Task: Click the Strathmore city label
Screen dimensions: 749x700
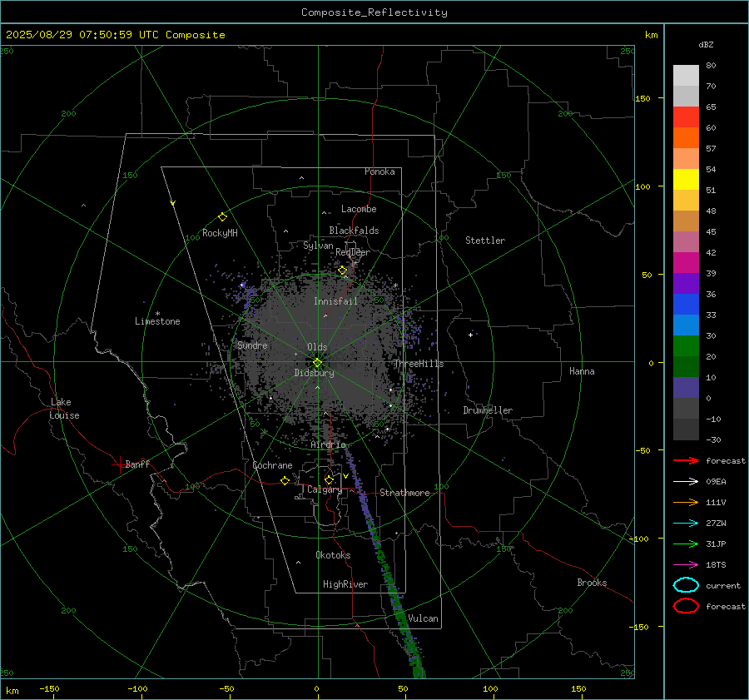Action: coord(404,493)
